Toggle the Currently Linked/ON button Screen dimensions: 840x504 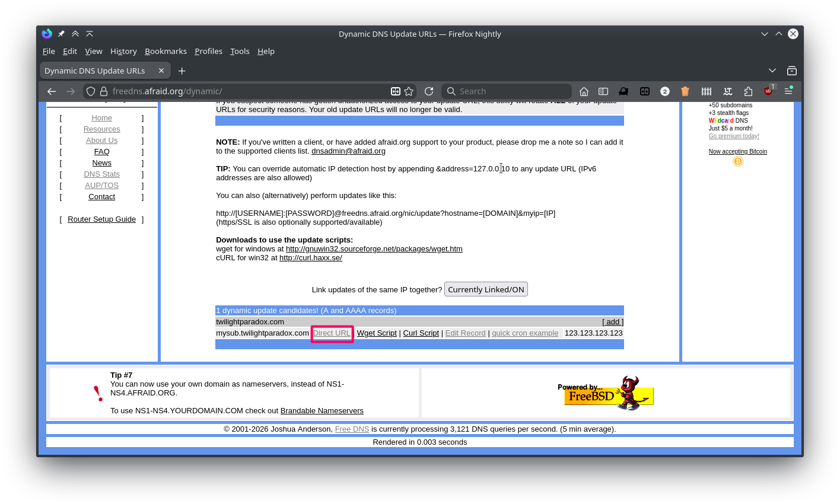pos(486,289)
